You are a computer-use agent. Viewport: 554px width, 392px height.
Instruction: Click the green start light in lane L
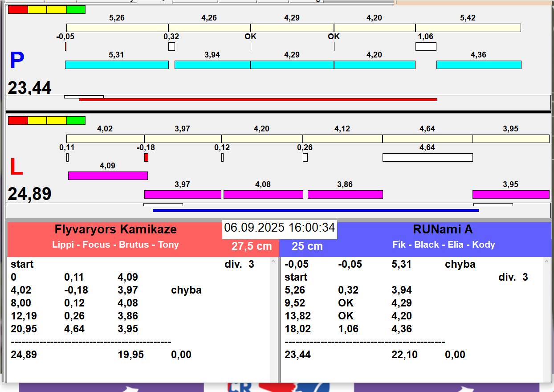[76, 120]
